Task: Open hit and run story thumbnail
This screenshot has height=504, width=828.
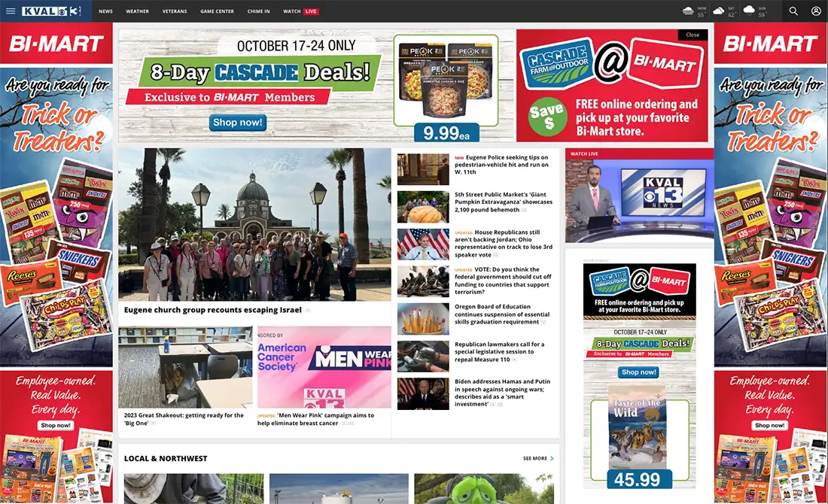Action: coord(423,169)
